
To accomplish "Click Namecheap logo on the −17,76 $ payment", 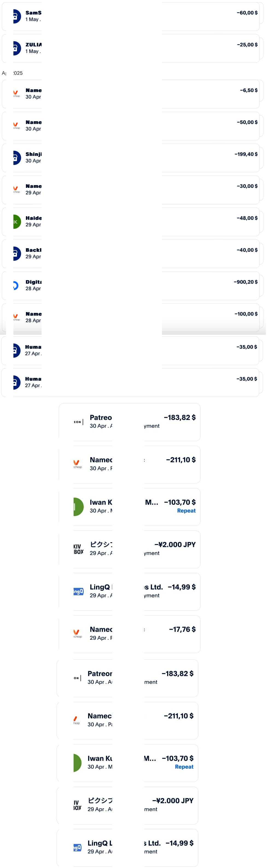I will point(78,633).
